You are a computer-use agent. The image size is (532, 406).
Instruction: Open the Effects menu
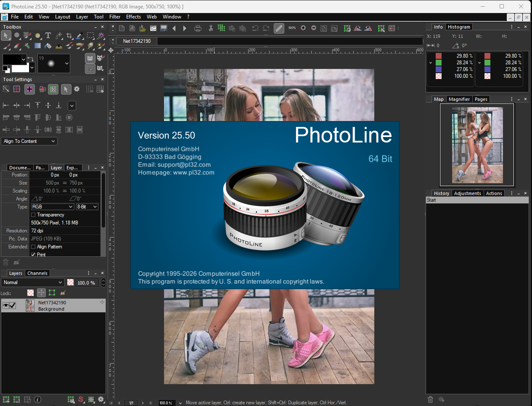pos(133,17)
